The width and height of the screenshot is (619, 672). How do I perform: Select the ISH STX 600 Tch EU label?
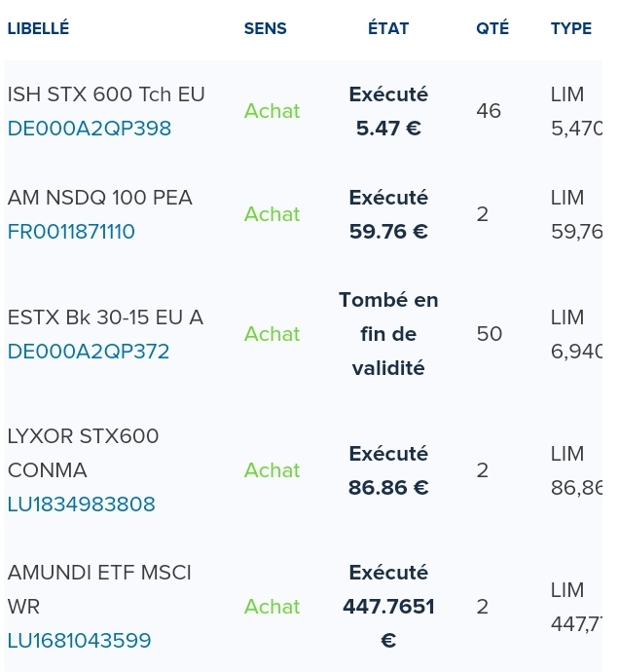[106, 94]
